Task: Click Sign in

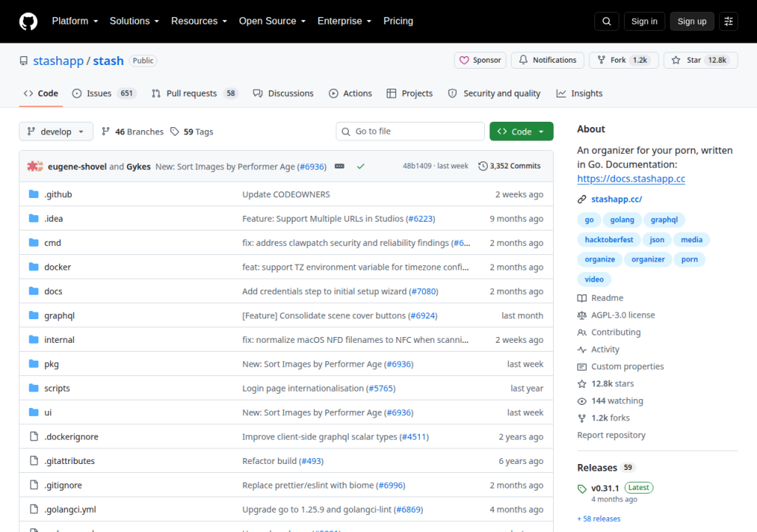Action: 644,21
